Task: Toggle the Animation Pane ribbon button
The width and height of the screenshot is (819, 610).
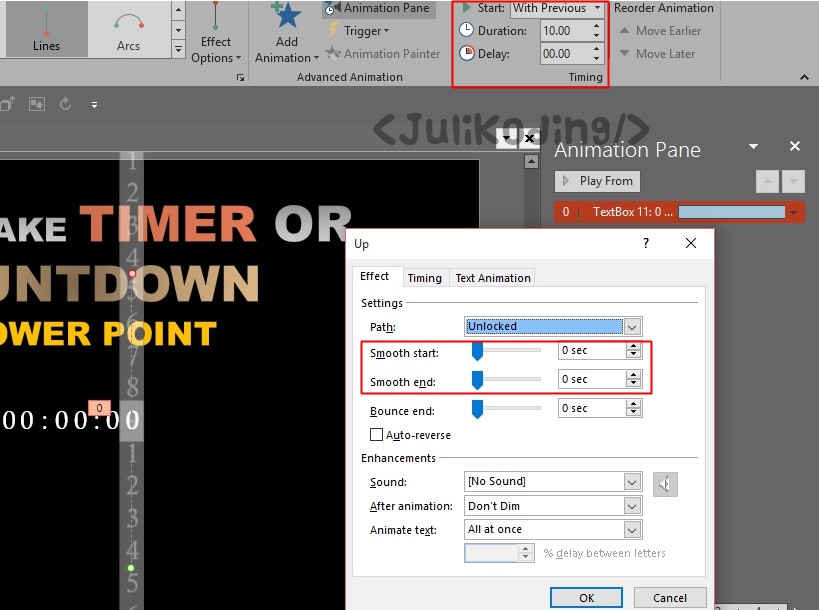Action: coord(378,8)
